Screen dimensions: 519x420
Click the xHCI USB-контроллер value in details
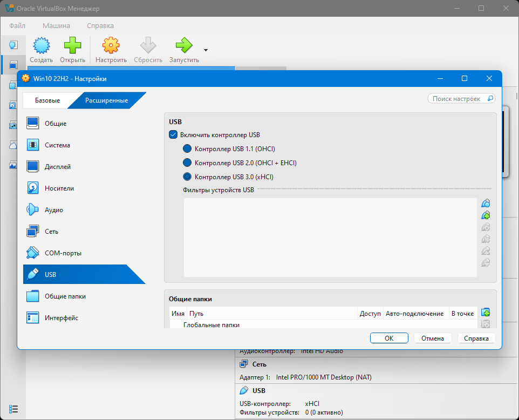[x=312, y=403]
